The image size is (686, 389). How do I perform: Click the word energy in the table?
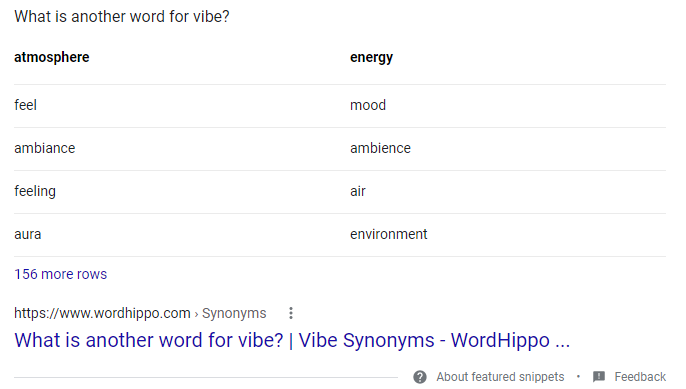point(371,57)
